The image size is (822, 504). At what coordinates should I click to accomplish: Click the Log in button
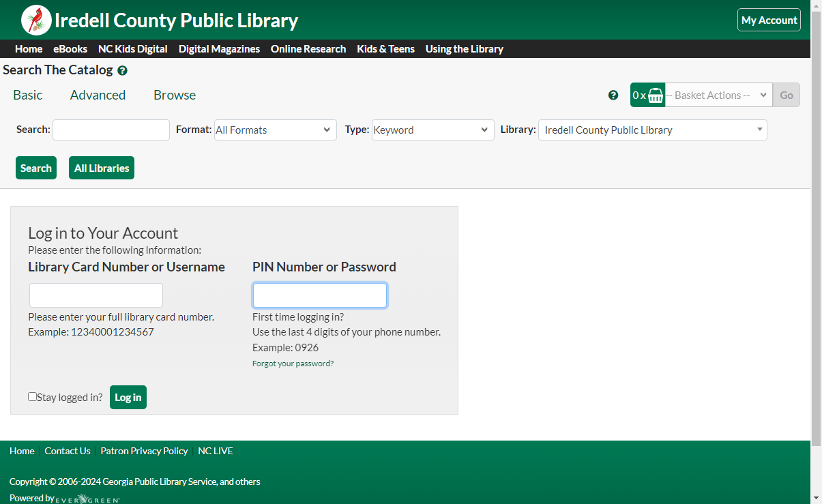(x=128, y=398)
